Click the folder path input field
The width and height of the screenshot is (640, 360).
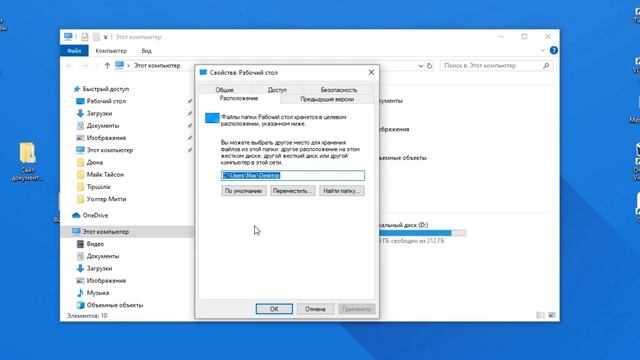pyautogui.click(x=293, y=176)
